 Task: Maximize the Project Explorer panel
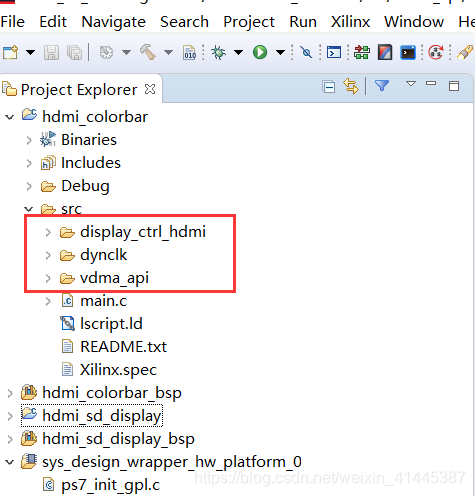point(454,86)
